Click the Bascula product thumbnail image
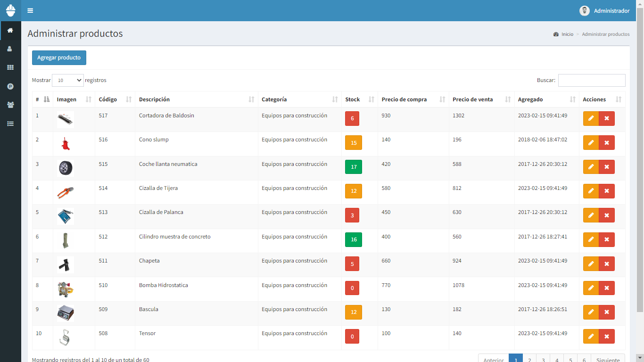Viewport: 644px width, 362px height. [66, 313]
